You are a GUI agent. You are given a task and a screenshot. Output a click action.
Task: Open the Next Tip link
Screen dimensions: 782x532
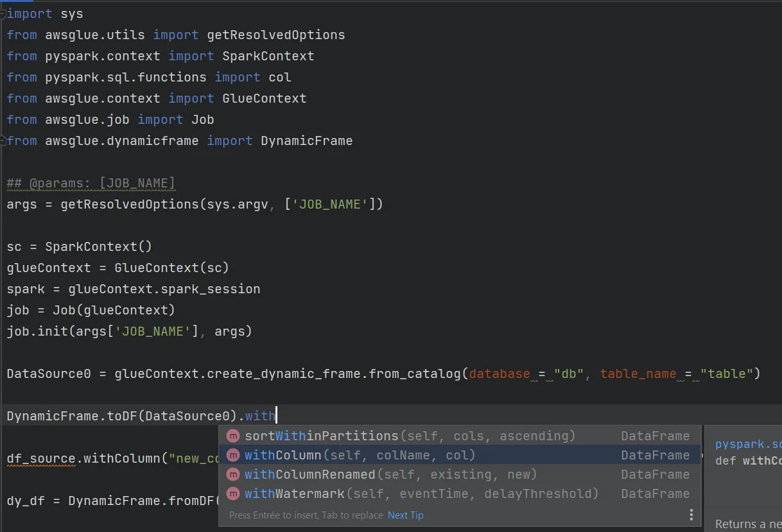[406, 515]
